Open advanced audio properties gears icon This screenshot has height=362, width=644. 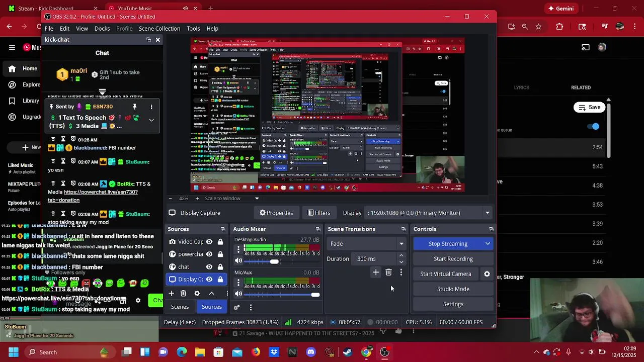[237, 307]
